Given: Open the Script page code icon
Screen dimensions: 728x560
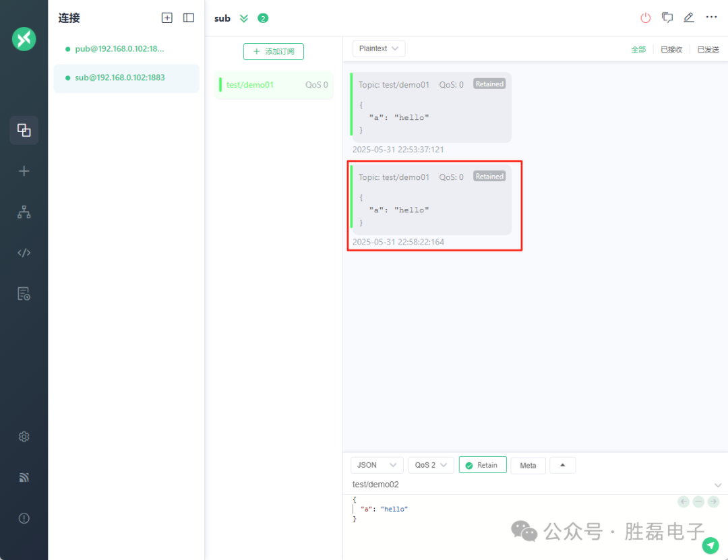Looking at the screenshot, I should (24, 253).
